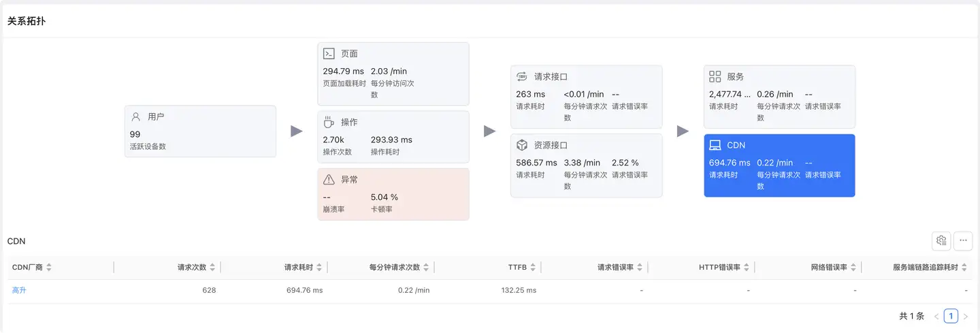The width and height of the screenshot is (980, 333).
Task: Go to next page arrow
Action: point(965,316)
